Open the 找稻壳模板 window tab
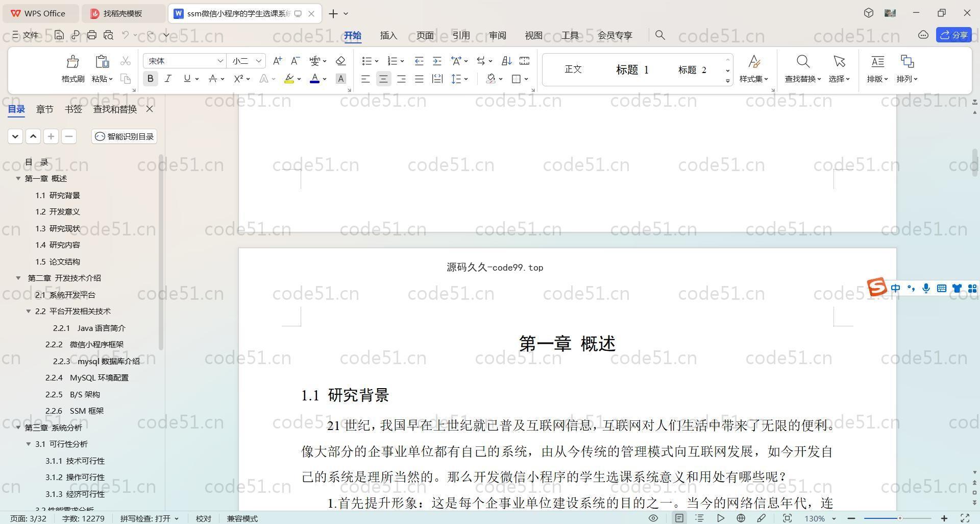This screenshot has width=980, height=524. 123,13
